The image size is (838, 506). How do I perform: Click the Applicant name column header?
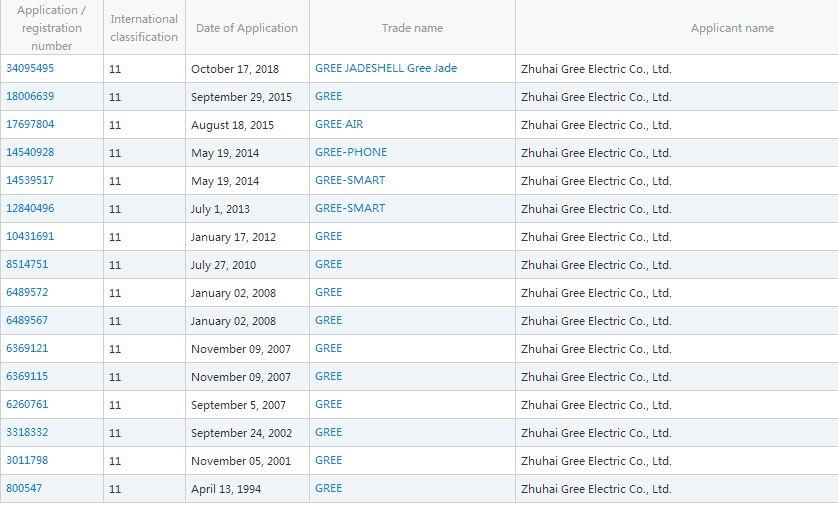(732, 28)
